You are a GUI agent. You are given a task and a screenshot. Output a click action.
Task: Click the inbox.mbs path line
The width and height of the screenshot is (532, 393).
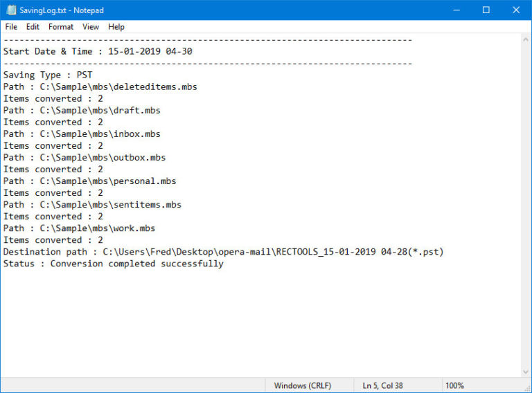click(82, 134)
